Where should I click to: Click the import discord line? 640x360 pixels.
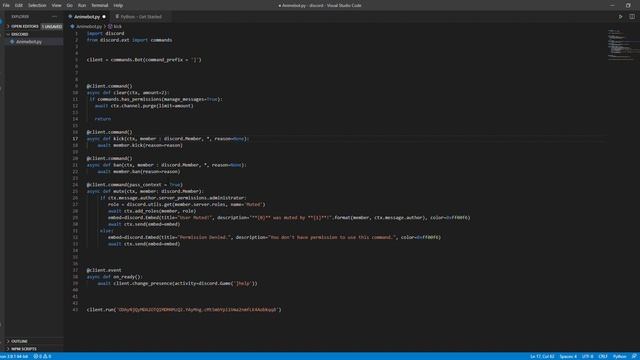pyautogui.click(x=106, y=33)
